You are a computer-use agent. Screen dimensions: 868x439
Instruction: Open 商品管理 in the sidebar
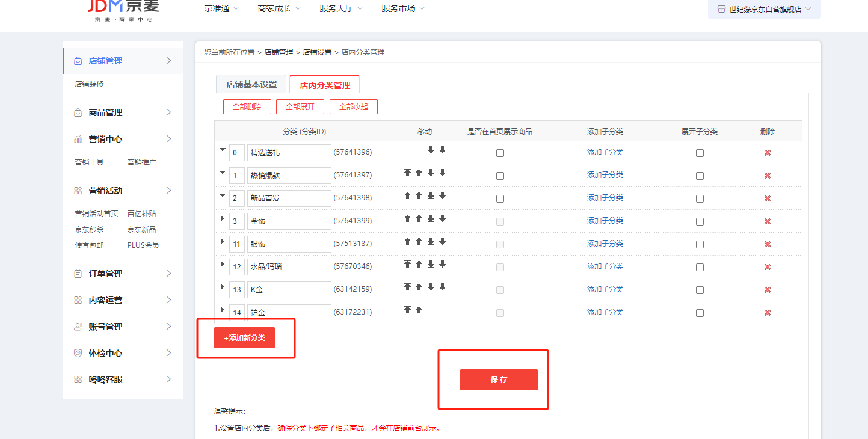(106, 112)
